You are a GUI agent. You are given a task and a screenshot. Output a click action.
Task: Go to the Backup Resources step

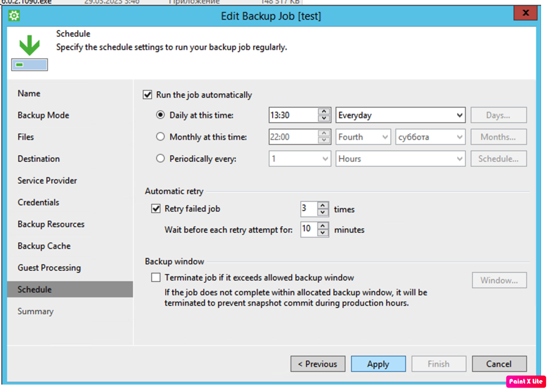pyautogui.click(x=51, y=224)
